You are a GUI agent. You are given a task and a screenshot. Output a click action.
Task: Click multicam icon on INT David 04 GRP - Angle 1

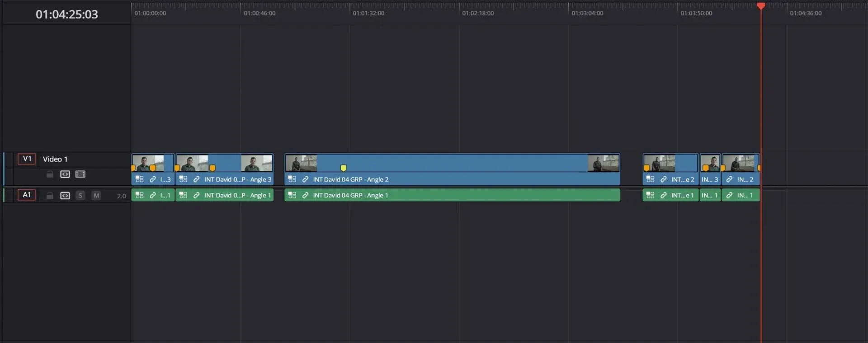click(292, 195)
